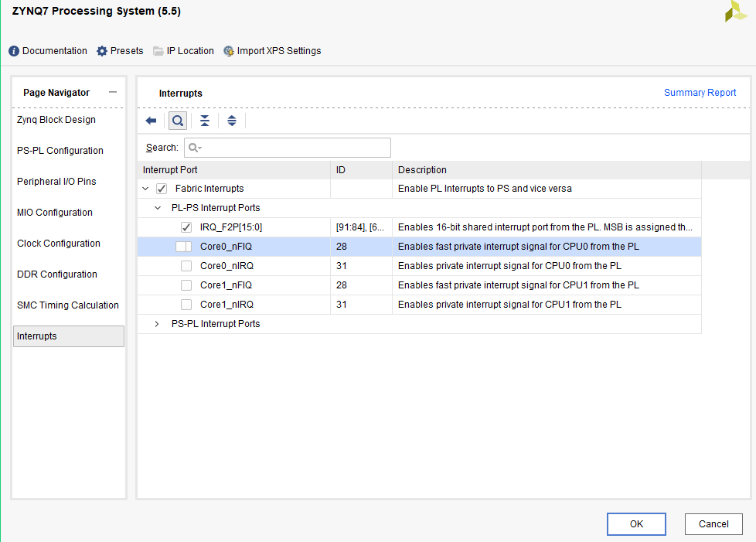This screenshot has height=542, width=756.
Task: Open the SMC Timing Calculation page
Action: [67, 305]
